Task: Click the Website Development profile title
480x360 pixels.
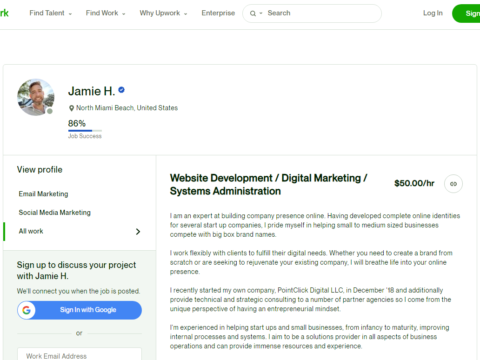Action: pyautogui.click(x=269, y=184)
